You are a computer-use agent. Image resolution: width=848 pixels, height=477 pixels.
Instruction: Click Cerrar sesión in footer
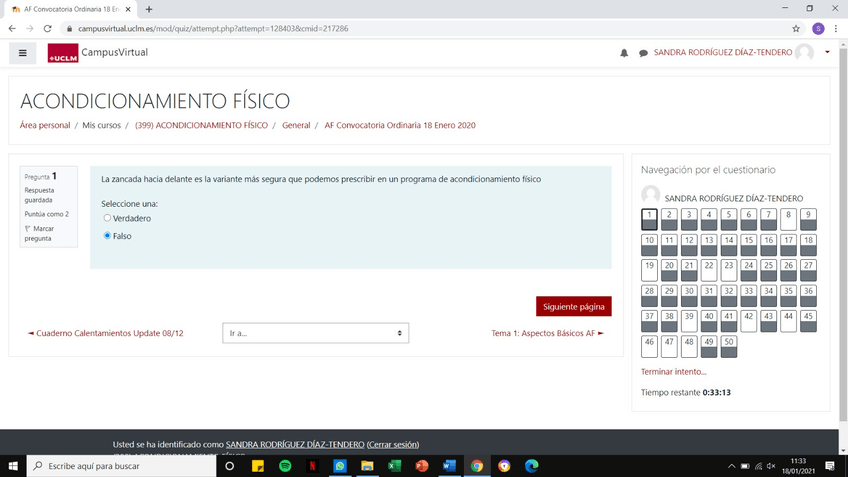pos(393,445)
